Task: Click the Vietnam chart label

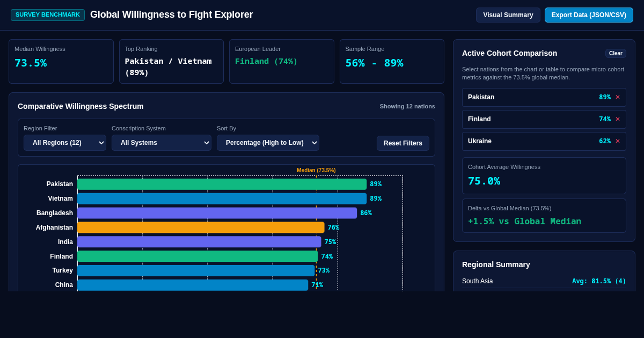Action: tap(61, 199)
